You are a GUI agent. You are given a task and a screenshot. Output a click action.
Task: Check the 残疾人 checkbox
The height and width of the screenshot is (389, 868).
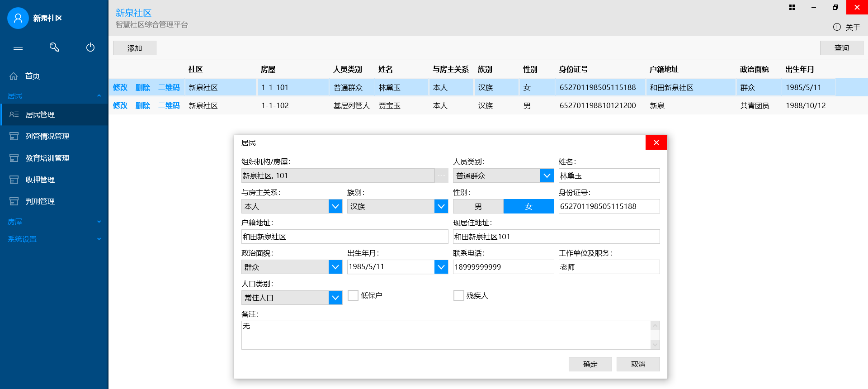(x=459, y=295)
